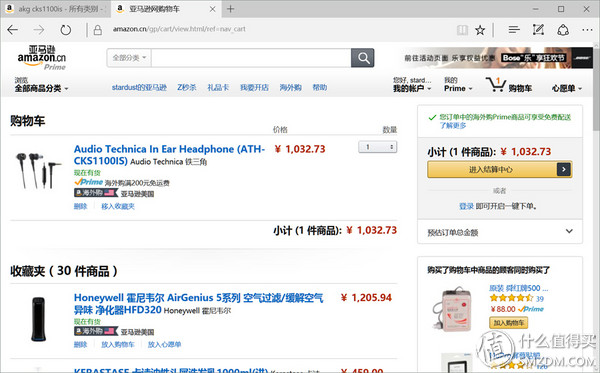Open Z秒杀 deals page
Image resolution: width=600 pixels, height=373 pixels.
[186, 88]
